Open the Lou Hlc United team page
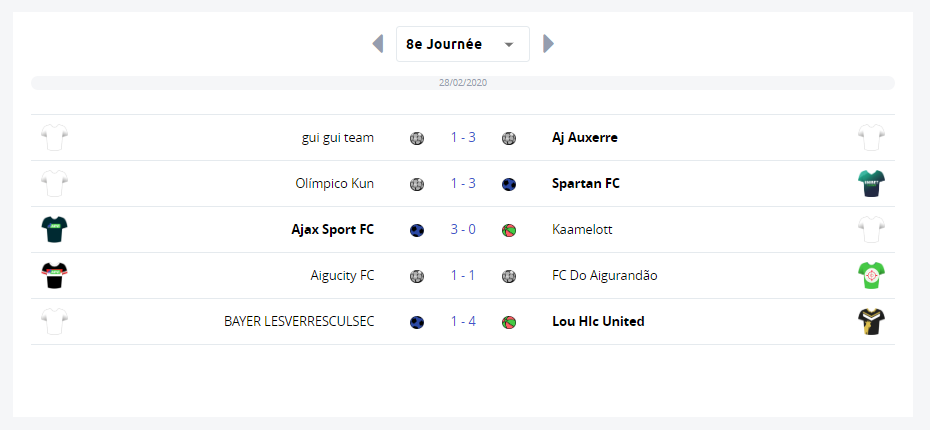 point(598,321)
